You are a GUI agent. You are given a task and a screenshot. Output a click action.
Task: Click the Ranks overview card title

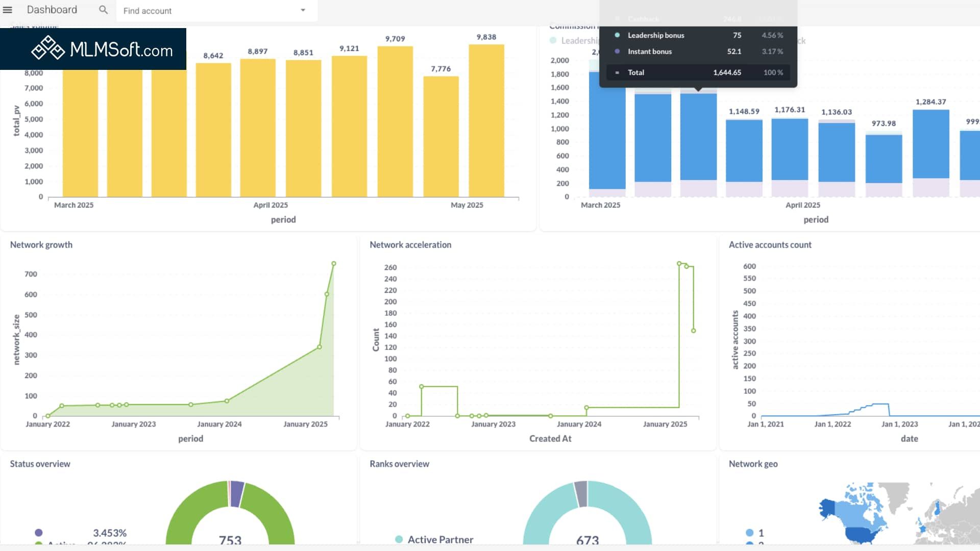tap(399, 464)
